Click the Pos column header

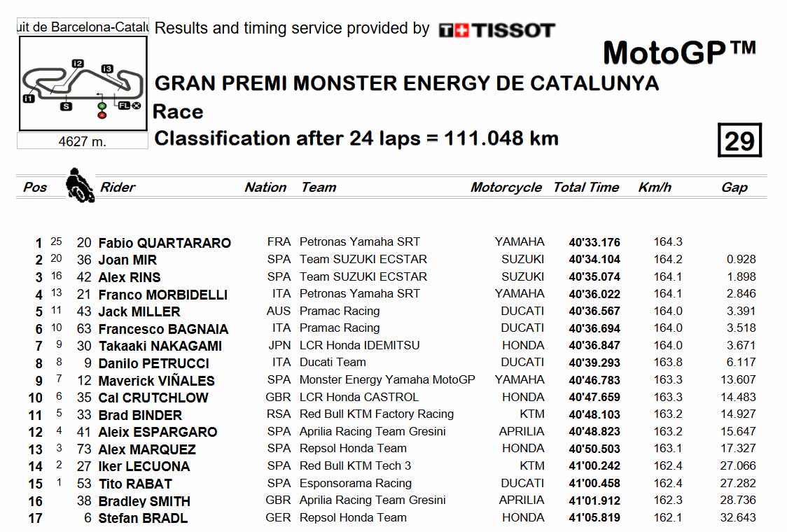click(x=34, y=187)
